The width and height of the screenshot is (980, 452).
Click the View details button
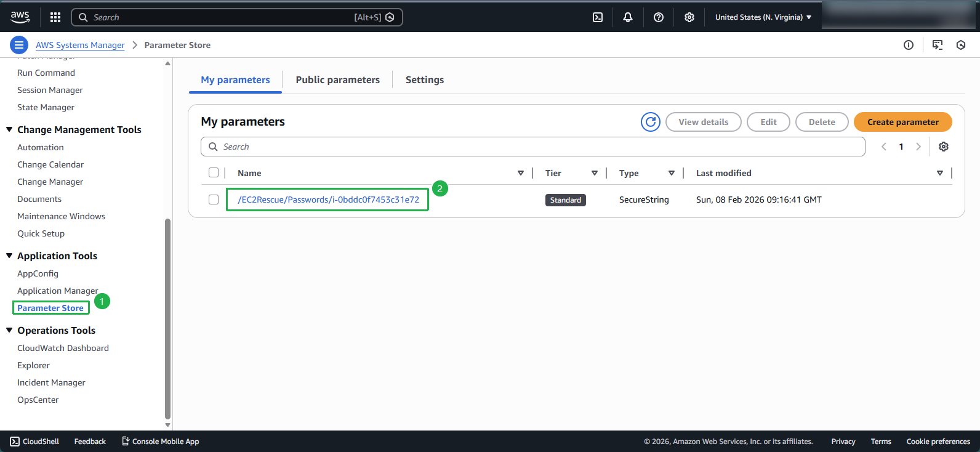pos(704,122)
